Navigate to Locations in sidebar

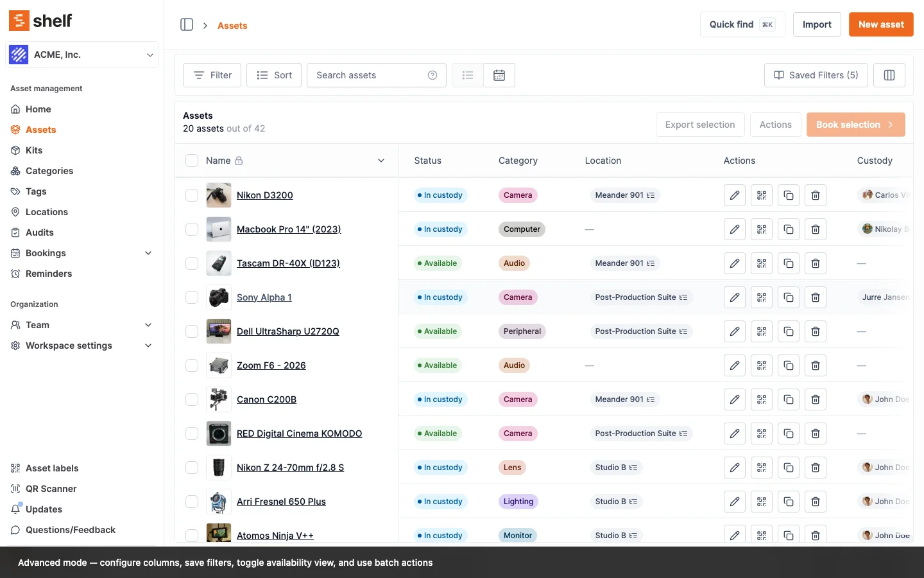[46, 212]
